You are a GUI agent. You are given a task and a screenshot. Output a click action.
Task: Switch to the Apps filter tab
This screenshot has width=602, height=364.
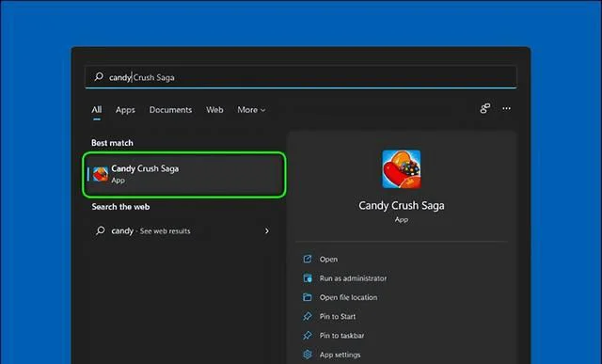(x=125, y=110)
